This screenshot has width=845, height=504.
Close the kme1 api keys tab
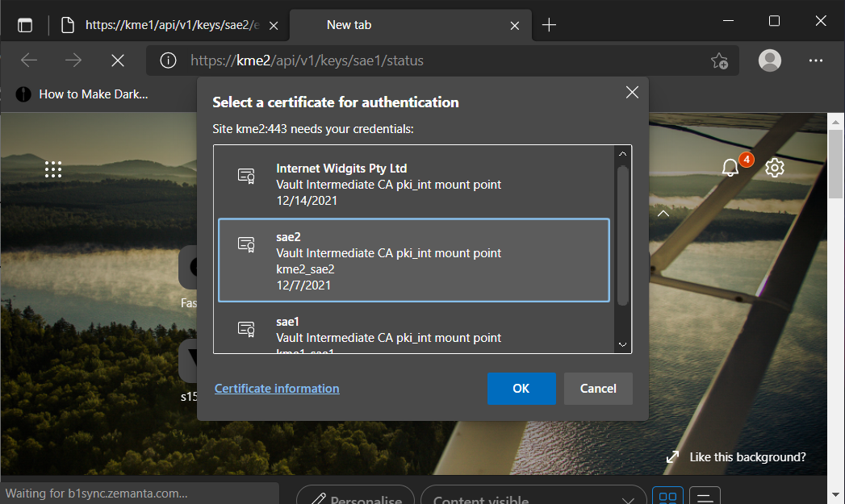coord(274,26)
